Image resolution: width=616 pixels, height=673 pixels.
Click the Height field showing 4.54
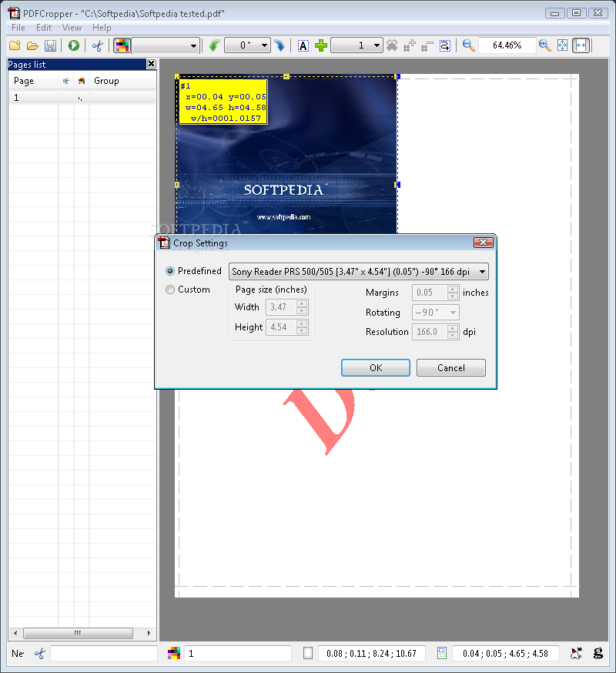[x=281, y=327]
